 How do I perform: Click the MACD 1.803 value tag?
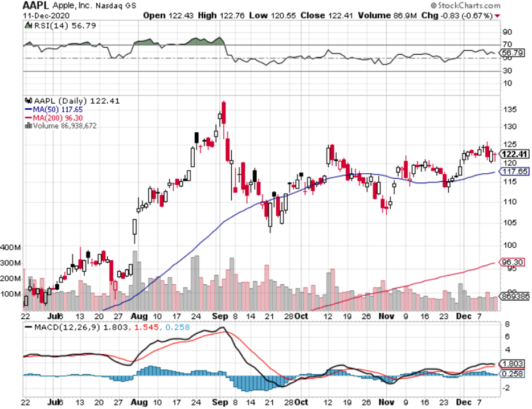[x=512, y=364]
